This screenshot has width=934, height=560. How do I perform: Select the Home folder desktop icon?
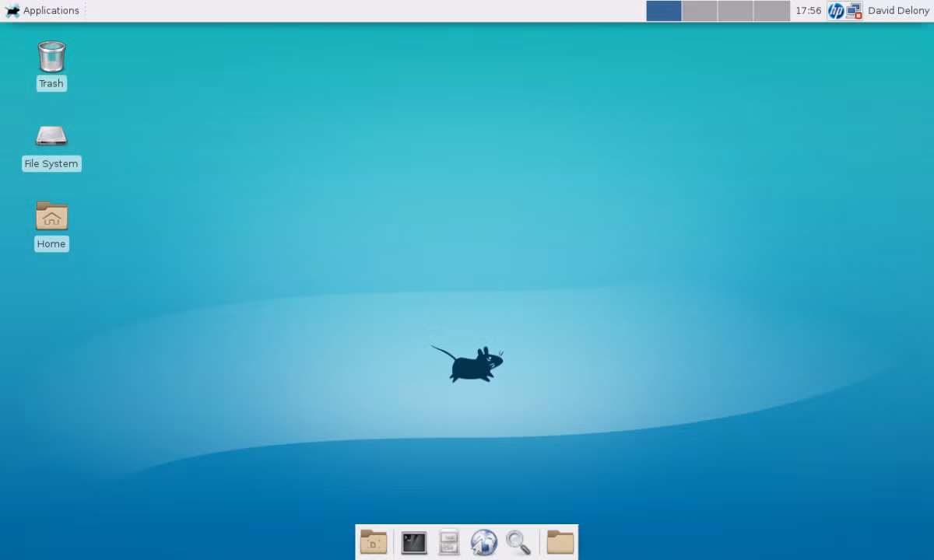click(x=51, y=215)
